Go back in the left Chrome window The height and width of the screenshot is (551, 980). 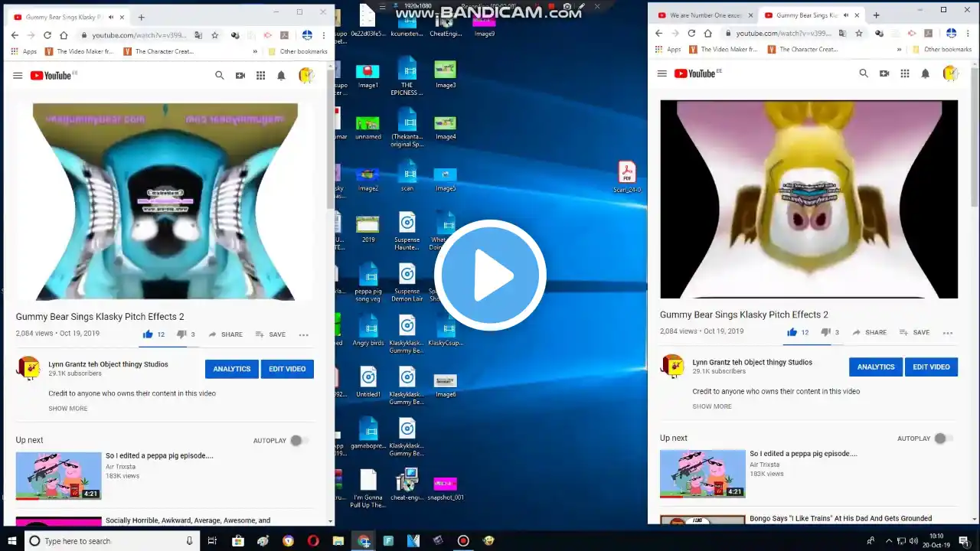point(15,35)
